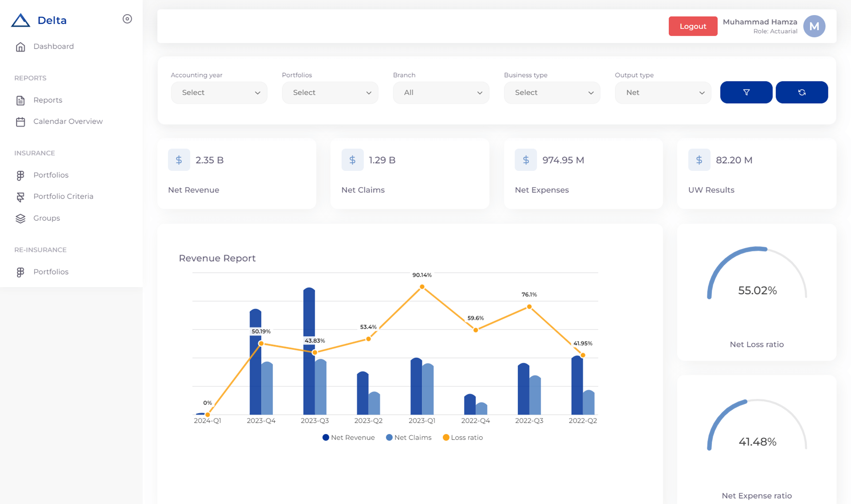Click the refresh/reset icon button

pyautogui.click(x=802, y=92)
